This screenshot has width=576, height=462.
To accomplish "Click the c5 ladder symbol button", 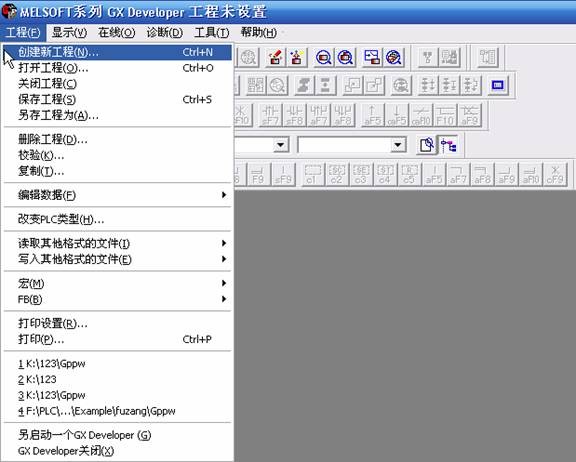I will [409, 174].
